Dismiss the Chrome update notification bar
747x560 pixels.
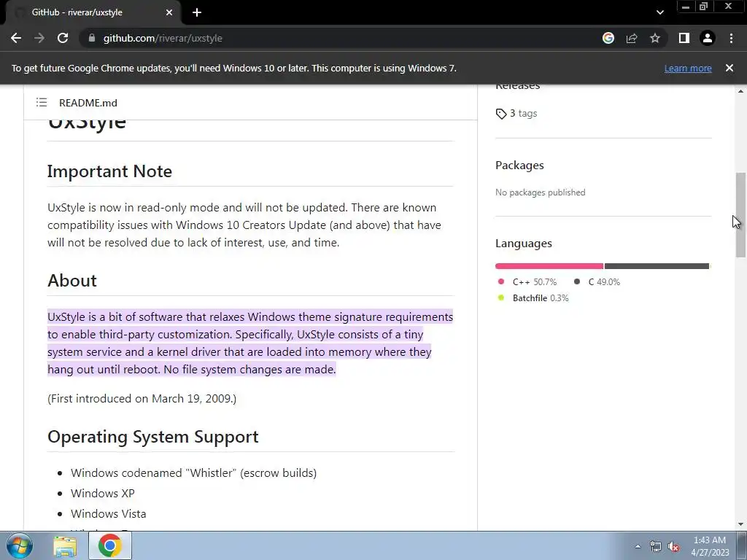click(x=729, y=68)
